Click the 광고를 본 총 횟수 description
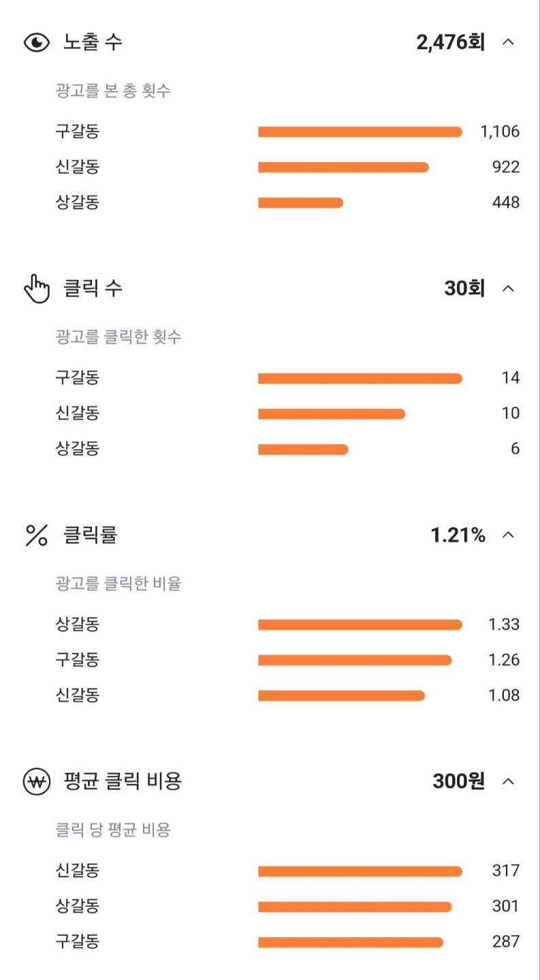Image resolution: width=540 pixels, height=980 pixels. pyautogui.click(x=113, y=91)
